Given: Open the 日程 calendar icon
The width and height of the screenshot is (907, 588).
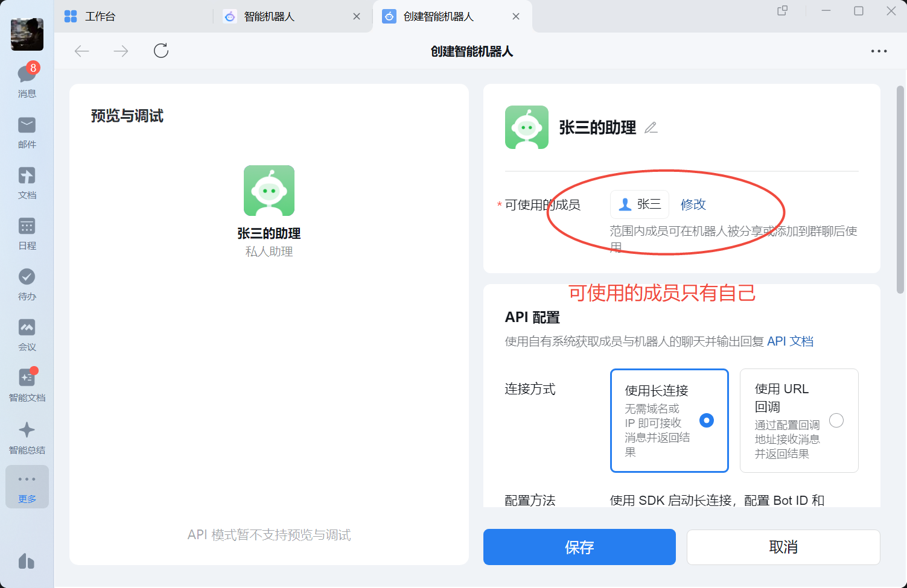Looking at the screenshot, I should 27,233.
